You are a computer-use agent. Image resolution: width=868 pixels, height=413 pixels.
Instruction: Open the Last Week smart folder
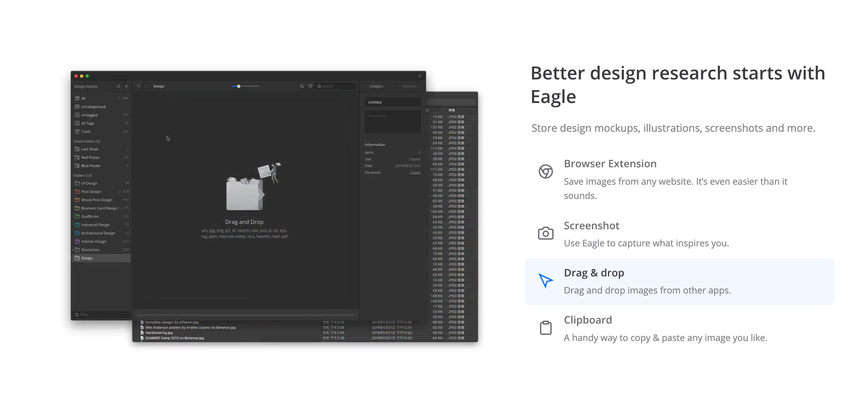click(x=101, y=149)
